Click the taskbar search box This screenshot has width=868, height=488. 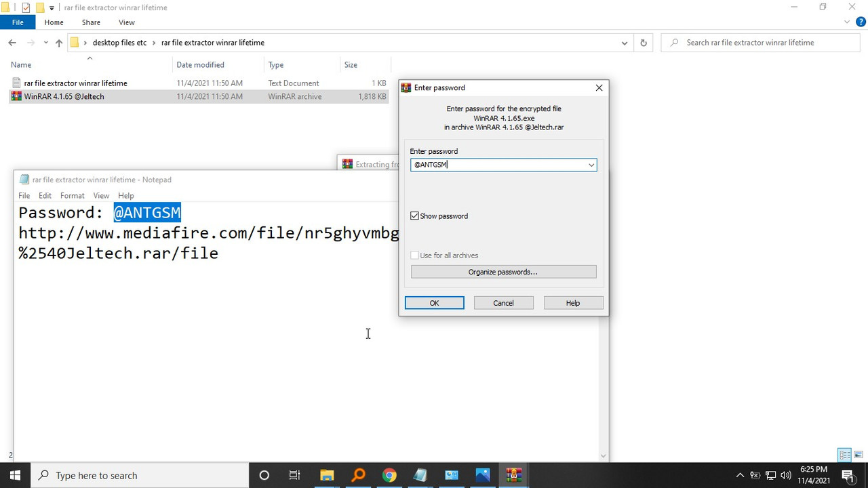140,475
